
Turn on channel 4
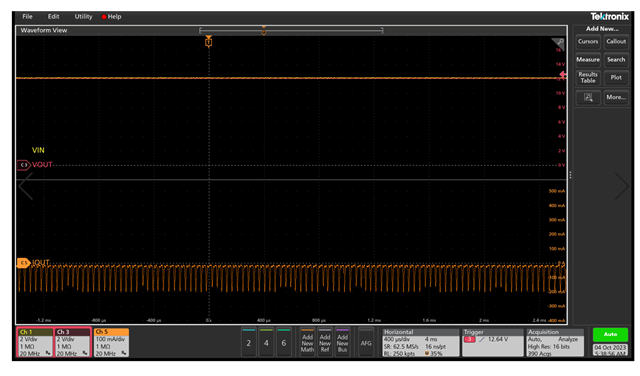pyautogui.click(x=266, y=342)
